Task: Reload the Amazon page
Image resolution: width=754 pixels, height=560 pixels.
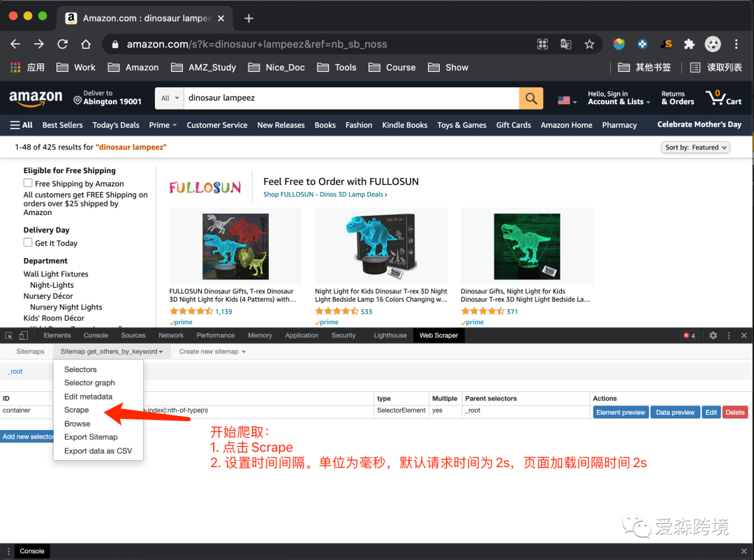Action: click(x=63, y=44)
